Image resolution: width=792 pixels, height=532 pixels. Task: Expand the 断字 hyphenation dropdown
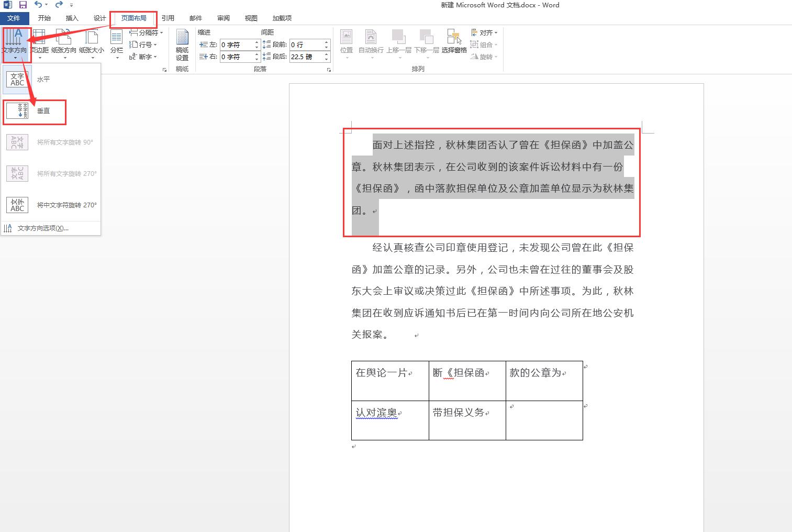point(143,57)
